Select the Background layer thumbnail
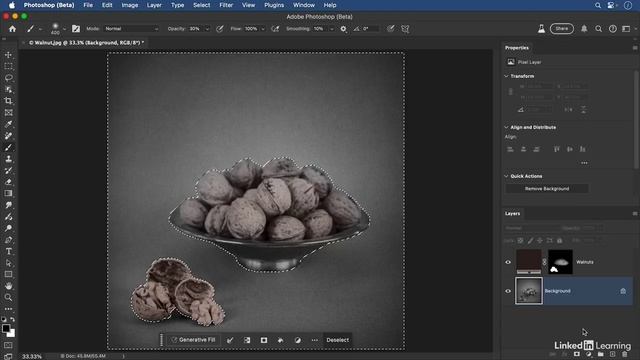 (x=529, y=291)
